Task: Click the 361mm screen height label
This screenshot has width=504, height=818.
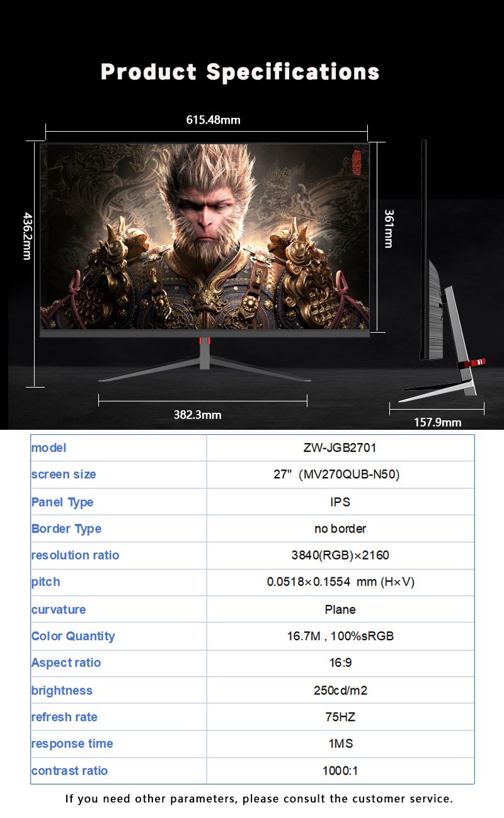Action: point(389,228)
